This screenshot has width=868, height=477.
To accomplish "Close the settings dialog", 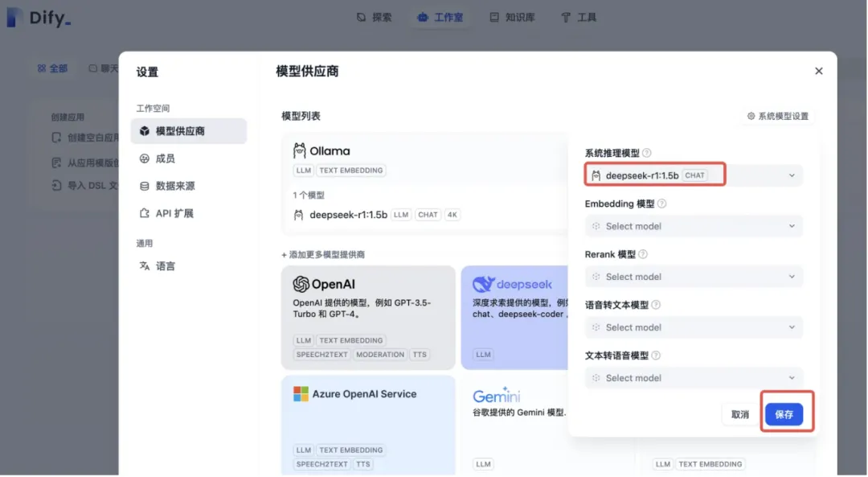I will point(819,72).
